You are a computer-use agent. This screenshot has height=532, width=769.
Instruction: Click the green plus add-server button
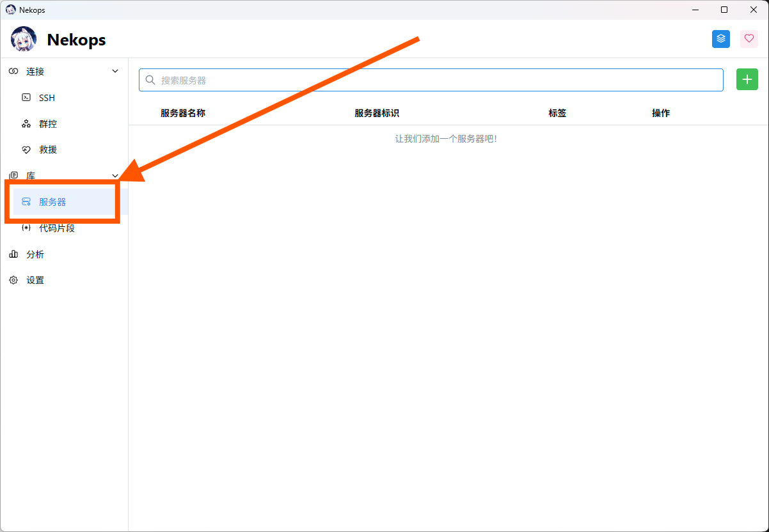point(747,80)
